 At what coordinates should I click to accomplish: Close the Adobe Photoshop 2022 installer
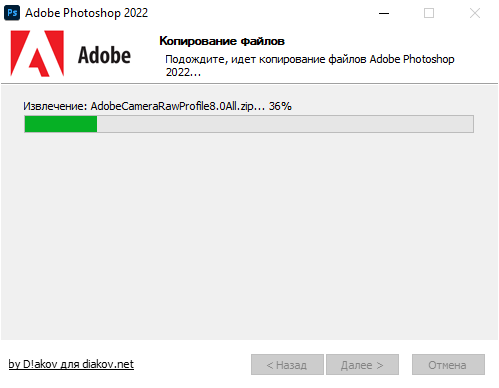click(x=475, y=13)
